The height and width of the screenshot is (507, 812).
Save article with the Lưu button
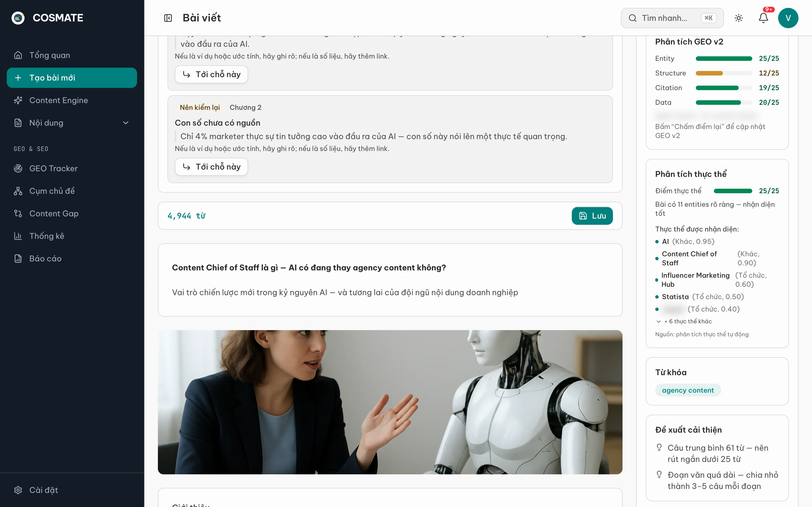[592, 215]
